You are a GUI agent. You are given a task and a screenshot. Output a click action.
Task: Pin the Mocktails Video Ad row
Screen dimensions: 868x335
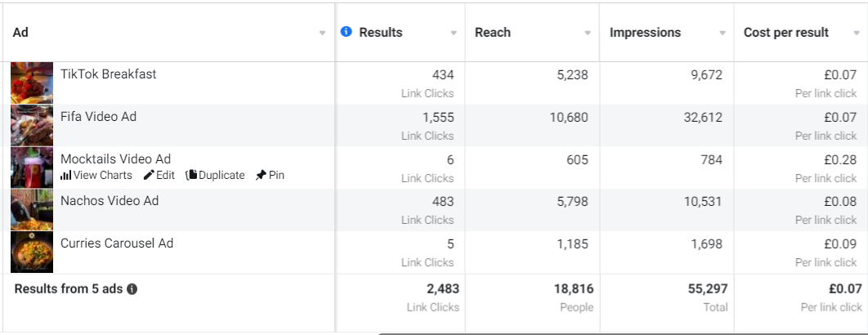point(271,176)
